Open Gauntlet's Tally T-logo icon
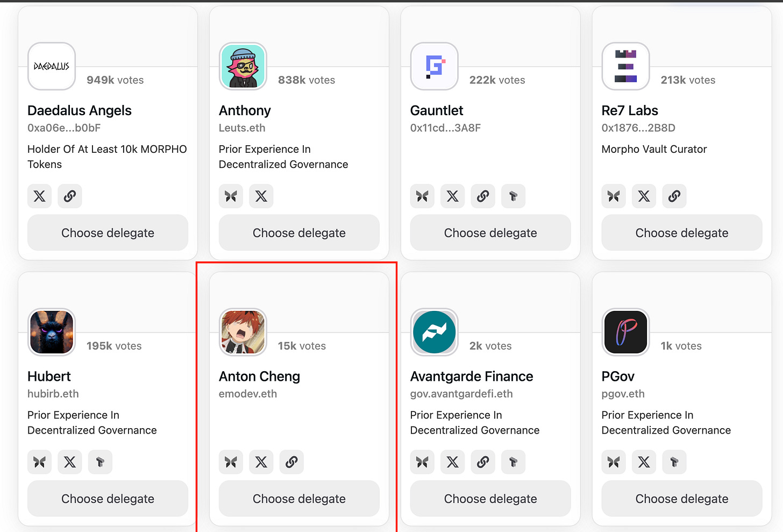The height and width of the screenshot is (532, 783). click(513, 196)
